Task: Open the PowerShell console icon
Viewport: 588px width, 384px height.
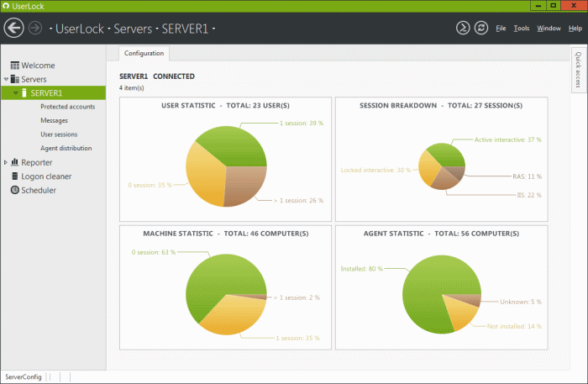Action: (463, 28)
